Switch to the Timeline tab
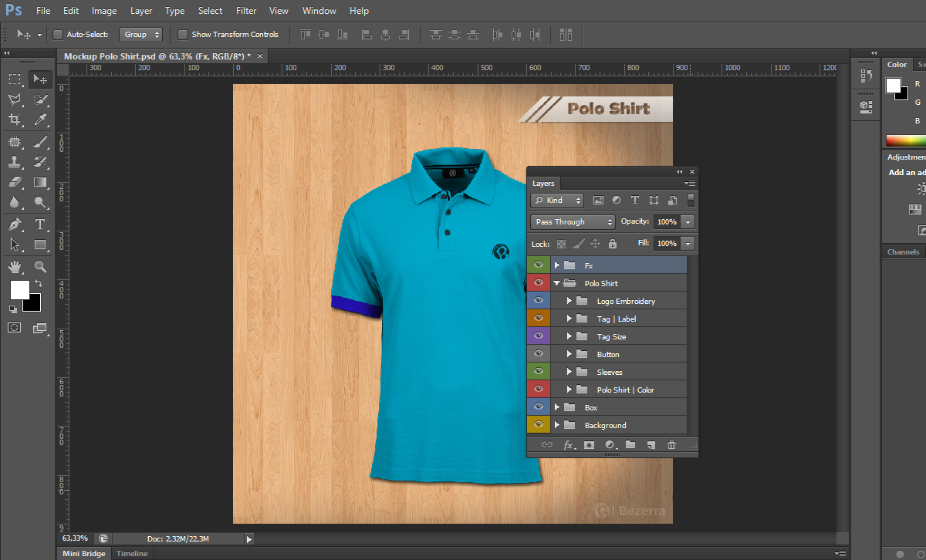The height and width of the screenshot is (560, 926). [132, 553]
